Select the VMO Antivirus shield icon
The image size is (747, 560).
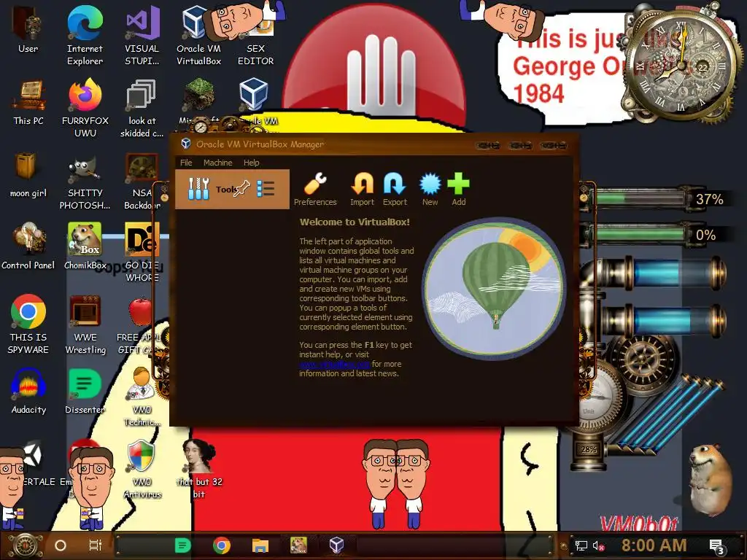click(142, 469)
